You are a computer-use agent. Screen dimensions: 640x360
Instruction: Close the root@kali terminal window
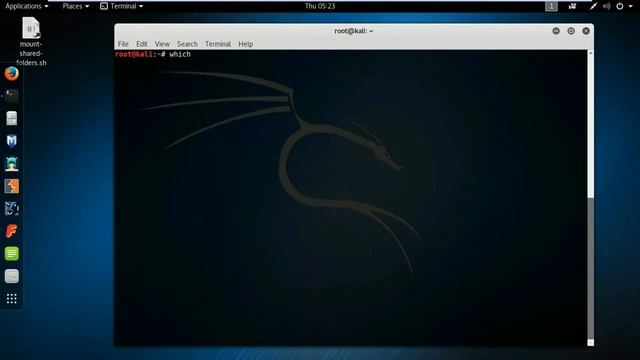point(586,31)
